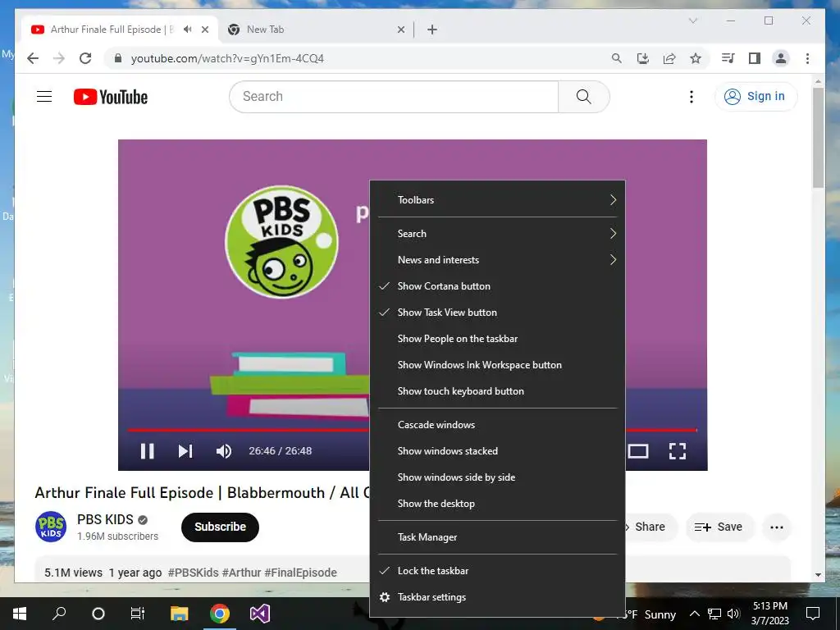Go back in browser
The image size is (840, 630).
(33, 58)
